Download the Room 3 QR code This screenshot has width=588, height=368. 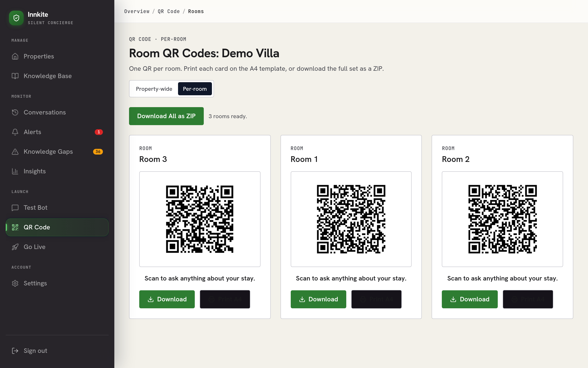(167, 299)
